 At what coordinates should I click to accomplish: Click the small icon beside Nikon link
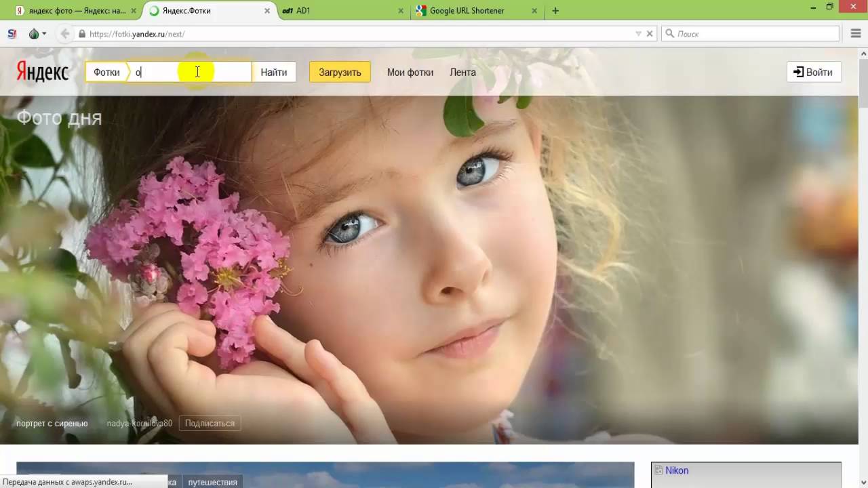pos(658,470)
